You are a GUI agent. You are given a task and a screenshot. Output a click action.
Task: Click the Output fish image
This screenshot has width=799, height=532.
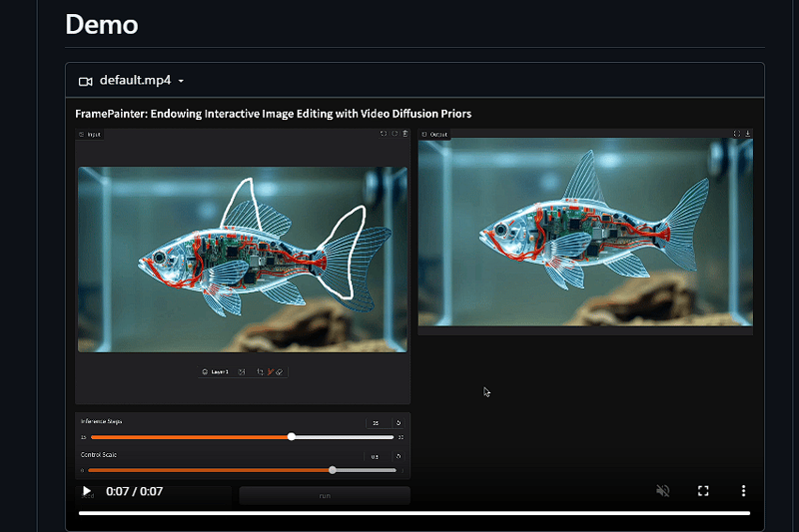pyautogui.click(x=585, y=232)
